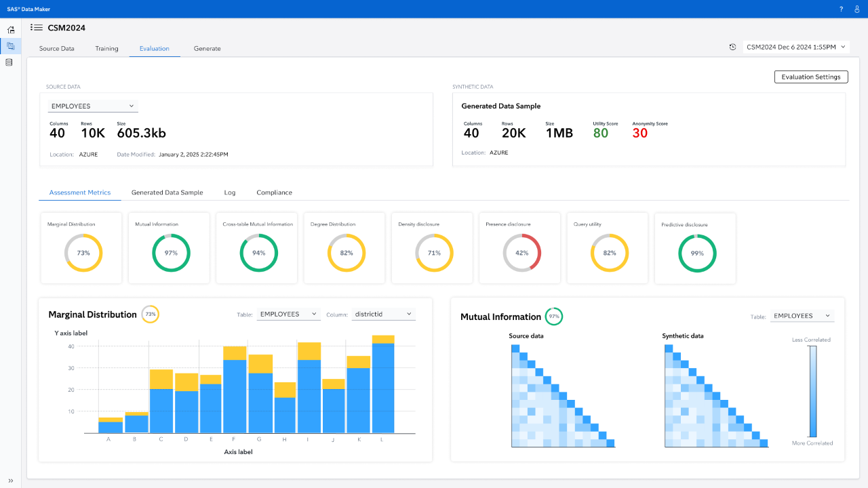
Task: Open the list menu icon beside CSM2024
Action: 37,28
